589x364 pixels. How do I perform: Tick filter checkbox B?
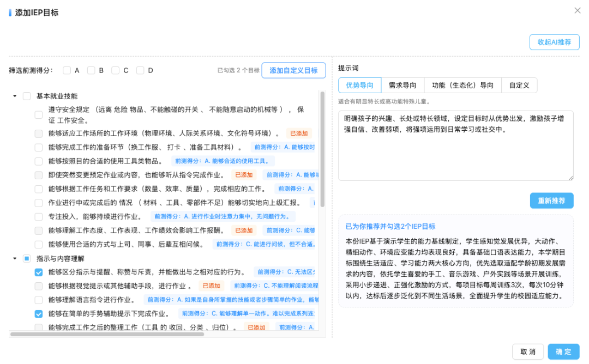91,70
